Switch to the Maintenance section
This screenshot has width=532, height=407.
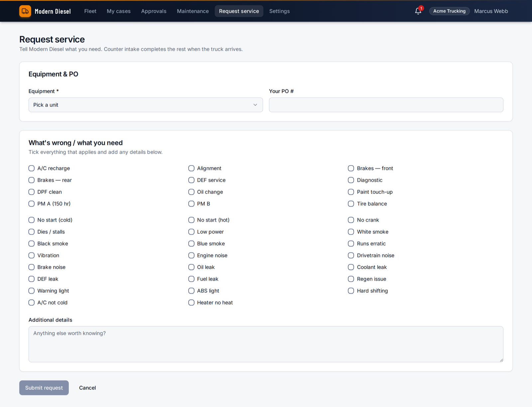(193, 11)
